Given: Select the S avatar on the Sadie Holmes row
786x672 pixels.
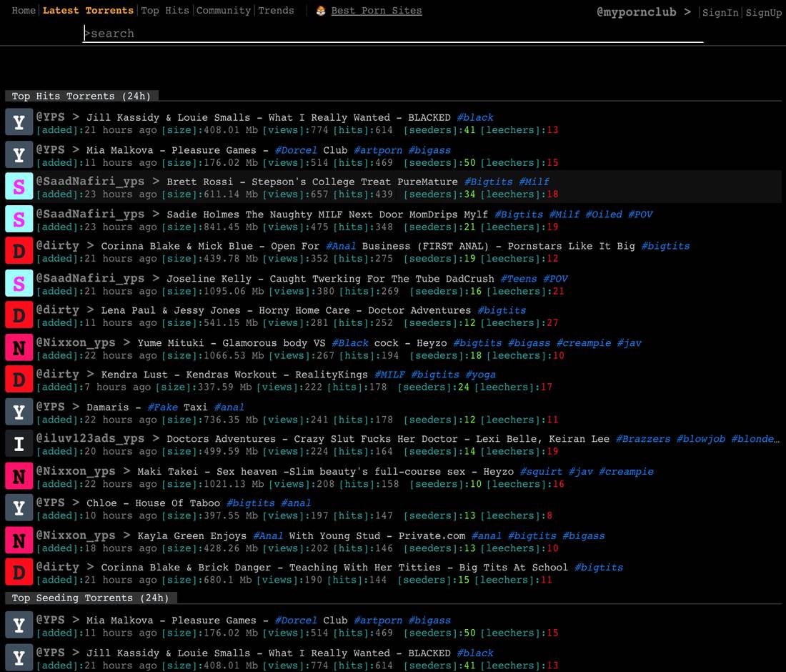Looking at the screenshot, I should (x=19, y=219).
